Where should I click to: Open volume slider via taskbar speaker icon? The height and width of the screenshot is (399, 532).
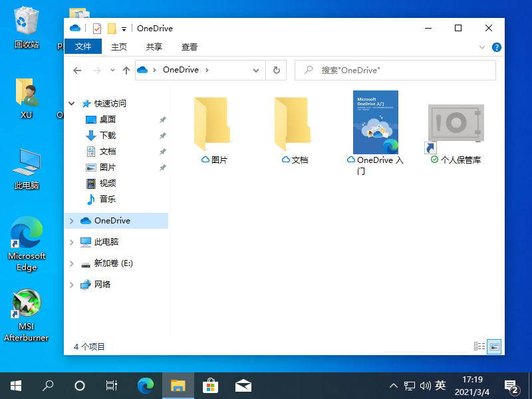(x=426, y=385)
